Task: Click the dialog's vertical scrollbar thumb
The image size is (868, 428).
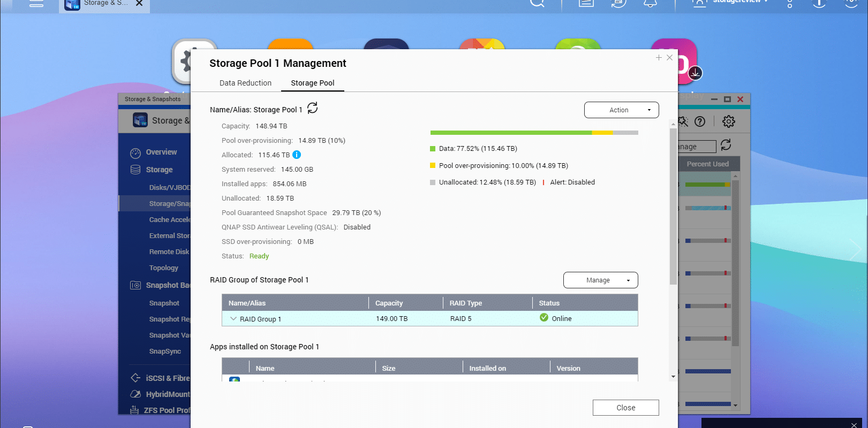Action: (673, 206)
